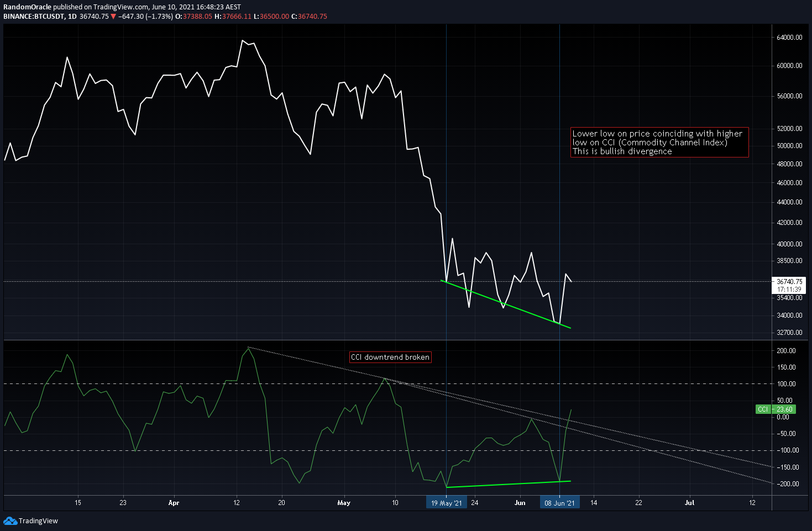Click the RandomOracle author name
Image resolution: width=812 pixels, height=531 pixels.
[x=27, y=7]
